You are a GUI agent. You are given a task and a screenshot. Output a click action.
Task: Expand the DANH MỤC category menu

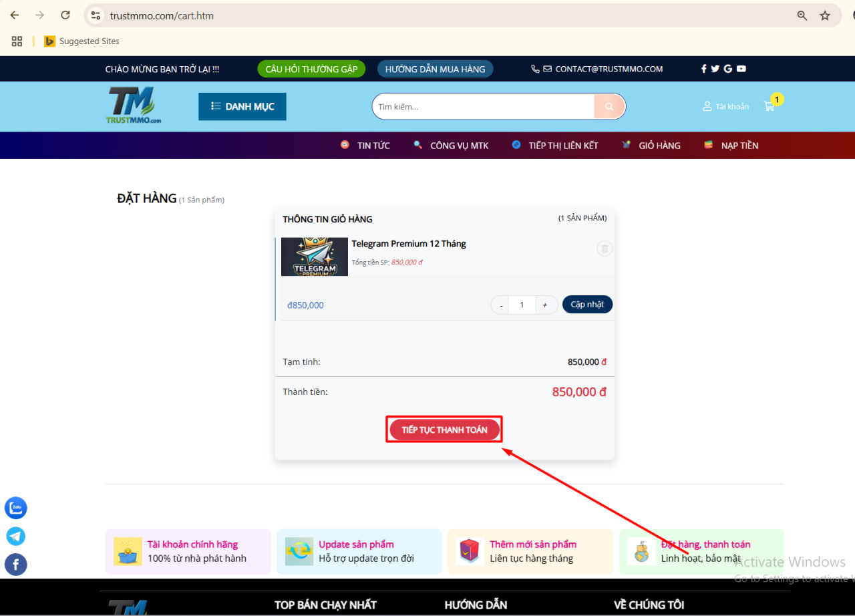point(242,106)
